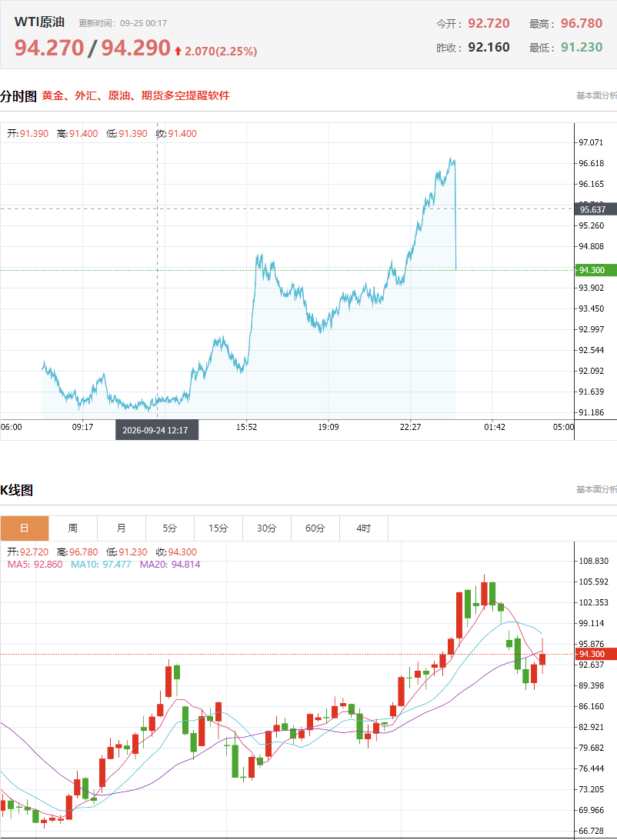
Task: Click the 2026-09-24 12:17 time marker
Action: (157, 430)
